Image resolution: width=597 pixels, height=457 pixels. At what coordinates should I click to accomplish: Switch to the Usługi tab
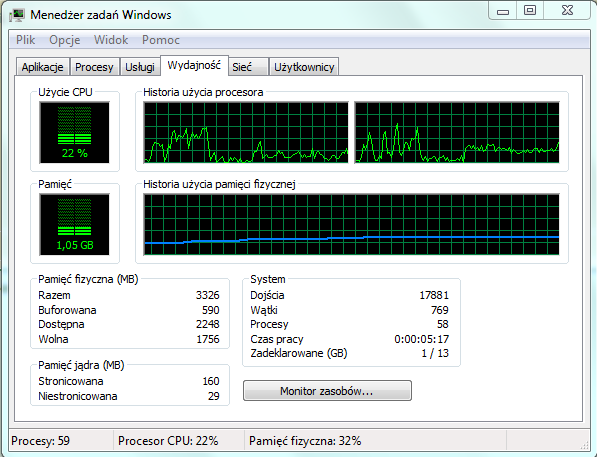coord(140,67)
